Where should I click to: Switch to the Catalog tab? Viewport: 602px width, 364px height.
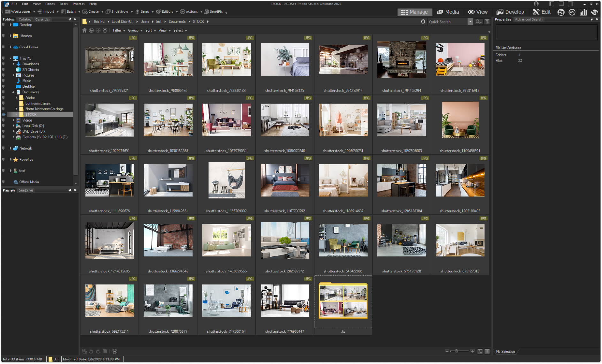tap(25, 19)
